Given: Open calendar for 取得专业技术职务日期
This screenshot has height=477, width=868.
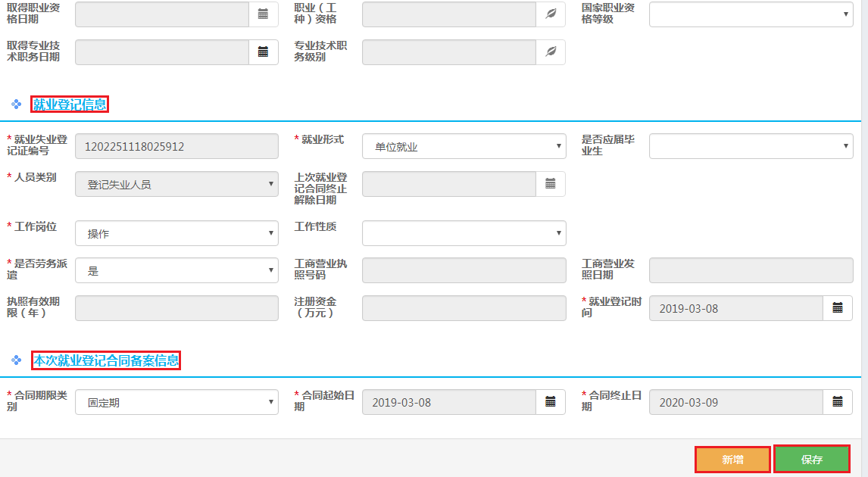Looking at the screenshot, I should point(264,52).
